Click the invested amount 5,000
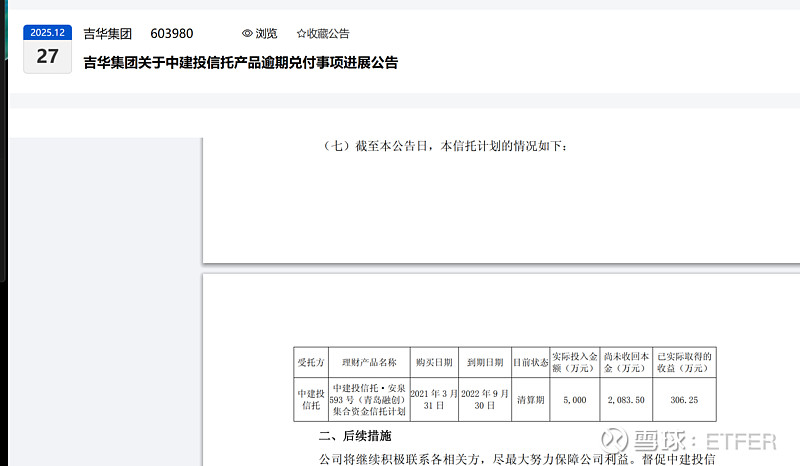The width and height of the screenshot is (800, 466). [x=574, y=400]
